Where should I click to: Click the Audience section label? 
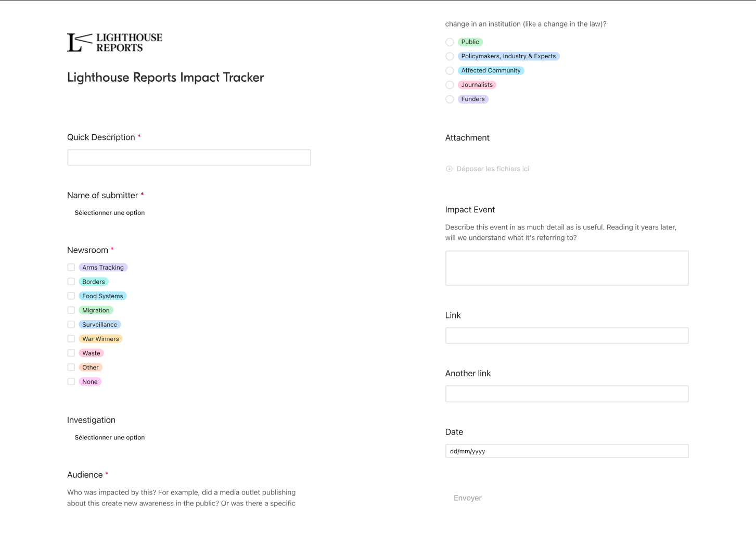[x=85, y=475]
